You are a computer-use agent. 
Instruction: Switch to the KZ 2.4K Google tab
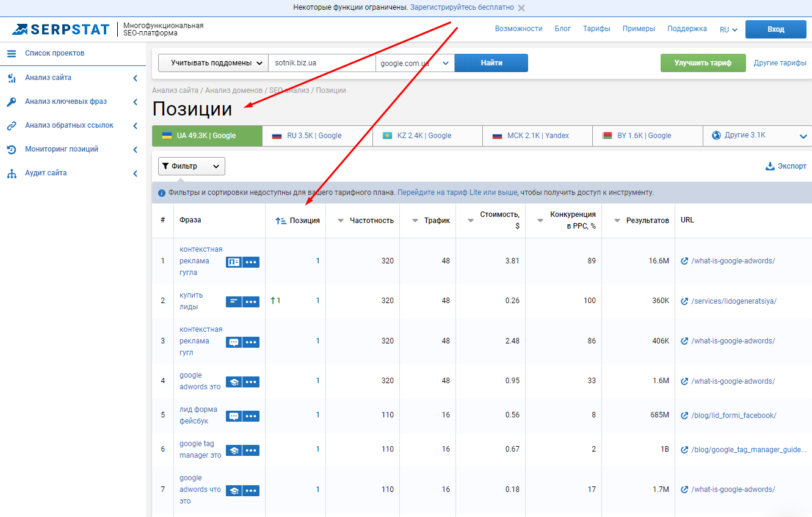point(427,136)
